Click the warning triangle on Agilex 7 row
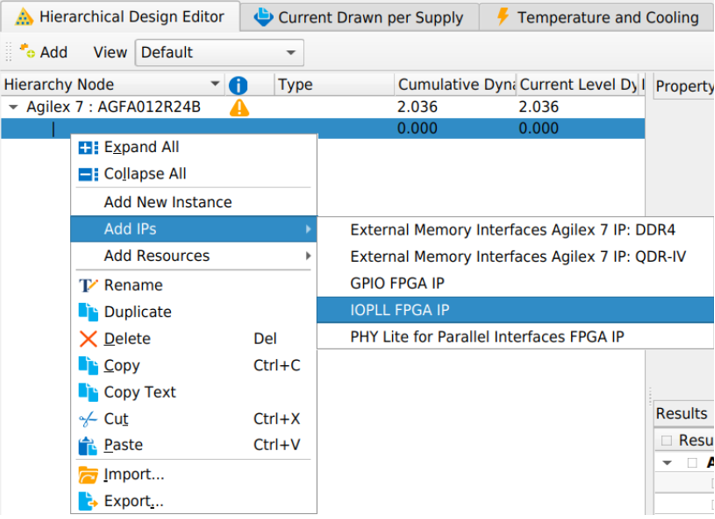Viewport: 715px width, 519px height. (x=239, y=107)
